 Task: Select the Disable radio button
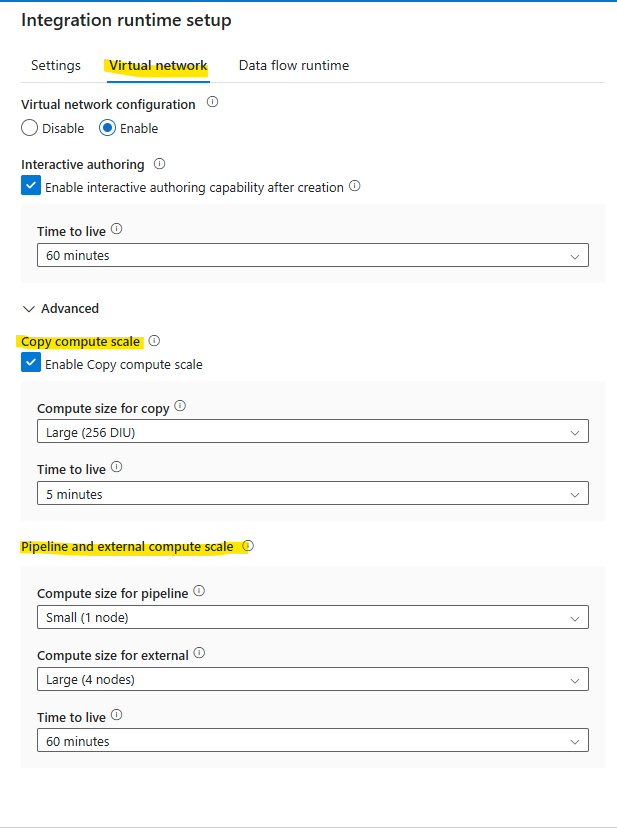tap(30, 128)
